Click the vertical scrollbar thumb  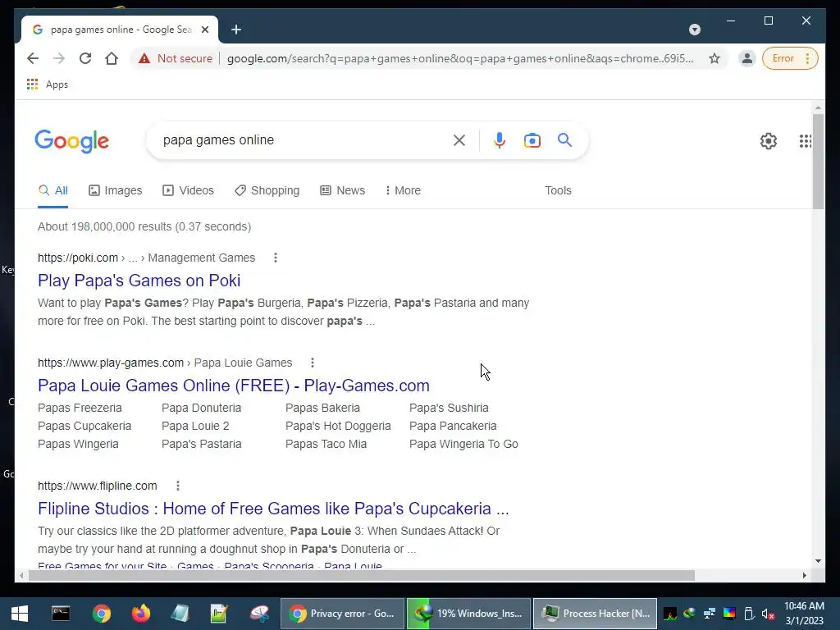click(x=818, y=162)
